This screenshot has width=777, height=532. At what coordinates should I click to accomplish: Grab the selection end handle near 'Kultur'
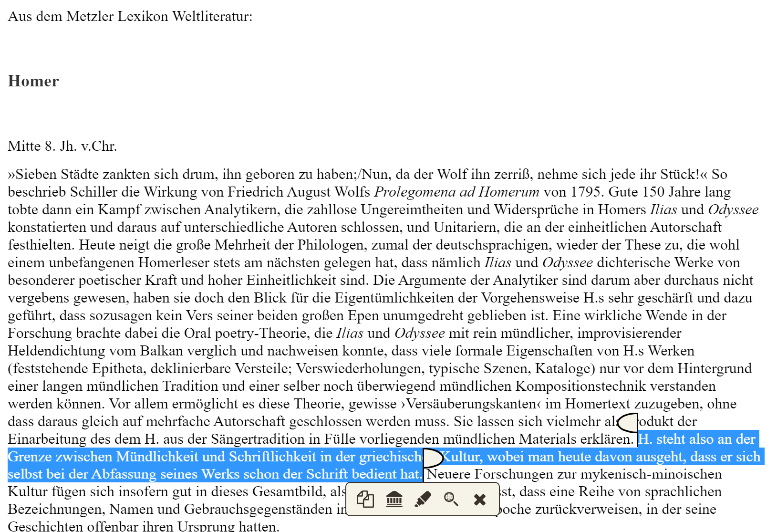433,459
